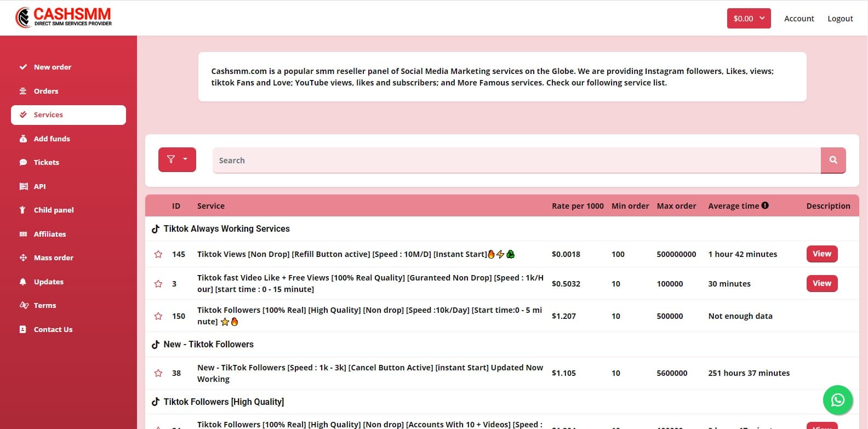Click the Logout link

[840, 19]
